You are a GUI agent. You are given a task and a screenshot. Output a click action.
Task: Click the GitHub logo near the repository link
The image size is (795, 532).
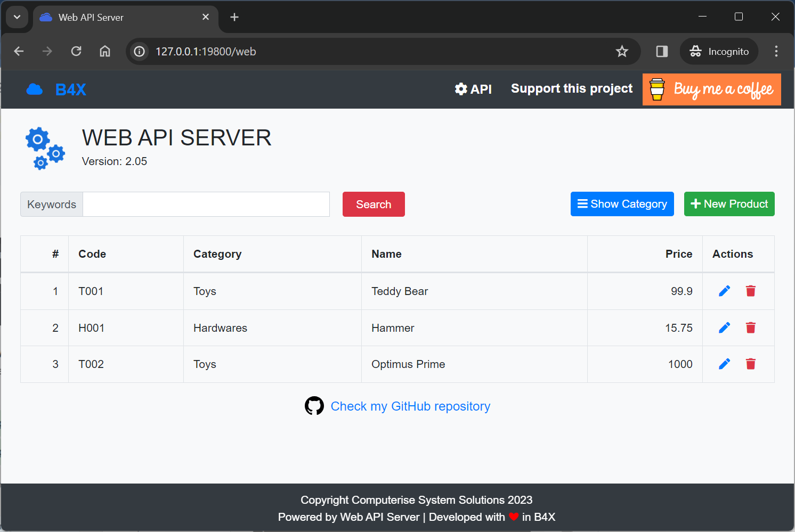(314, 406)
